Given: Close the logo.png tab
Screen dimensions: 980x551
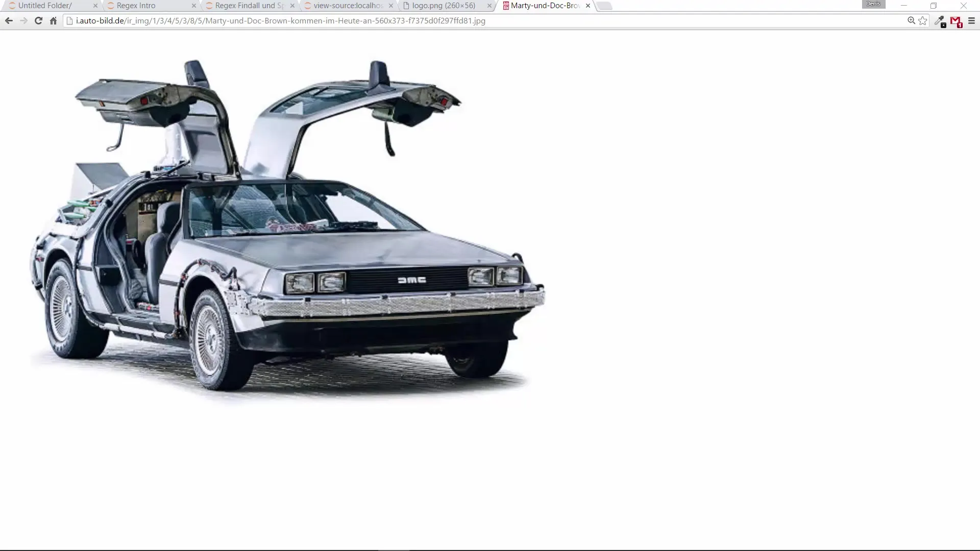Looking at the screenshot, I should point(489,6).
